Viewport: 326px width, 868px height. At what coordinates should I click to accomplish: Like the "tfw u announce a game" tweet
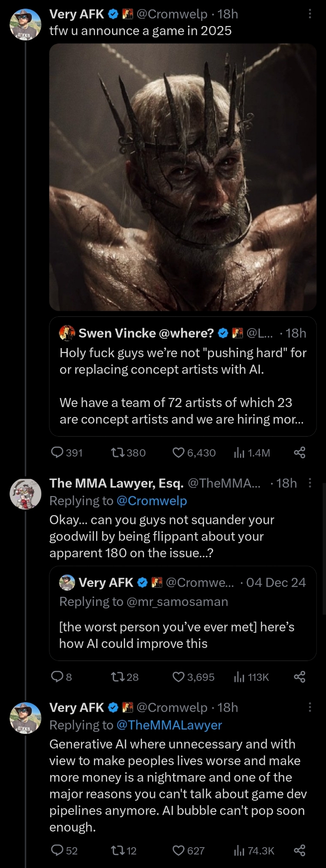tap(179, 453)
